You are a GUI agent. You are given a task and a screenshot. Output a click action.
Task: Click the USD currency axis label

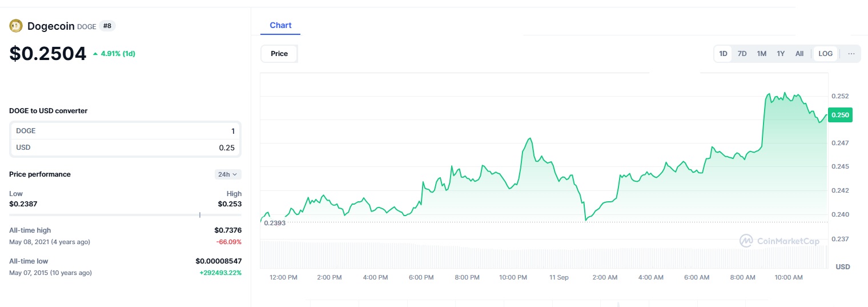[843, 267]
